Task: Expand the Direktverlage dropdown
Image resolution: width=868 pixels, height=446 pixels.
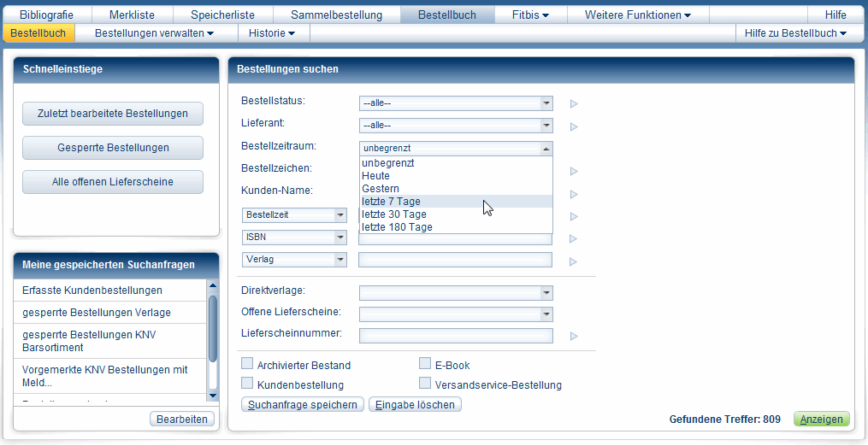Action: [456, 293]
